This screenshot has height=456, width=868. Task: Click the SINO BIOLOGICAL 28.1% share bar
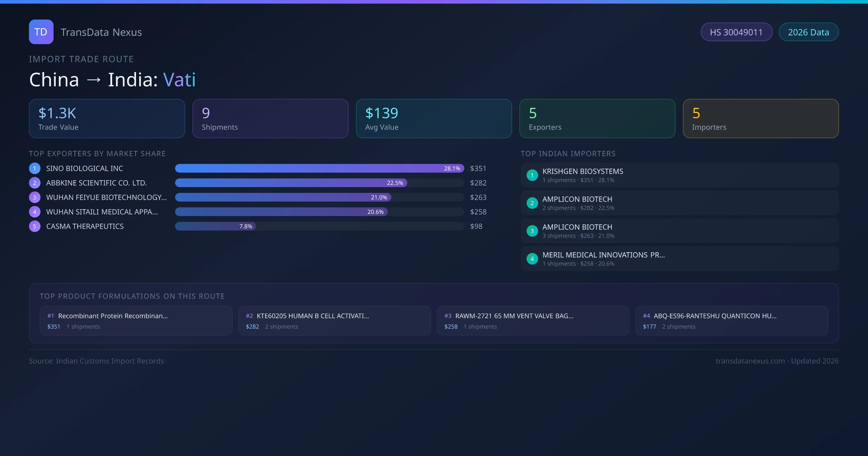(x=319, y=168)
